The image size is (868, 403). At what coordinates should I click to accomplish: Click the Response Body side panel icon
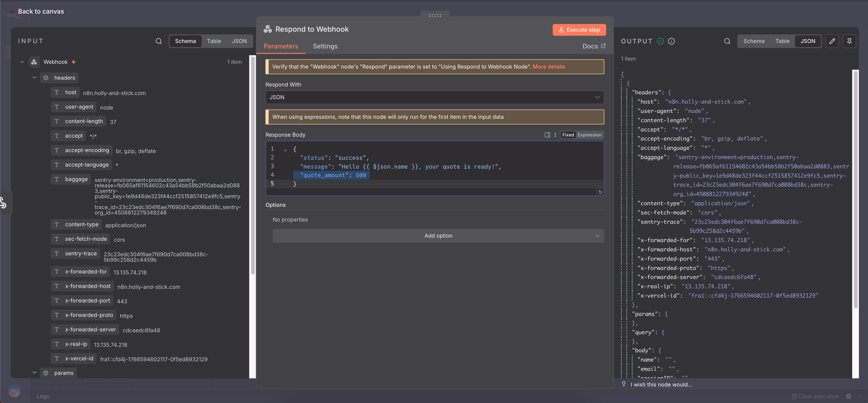547,135
